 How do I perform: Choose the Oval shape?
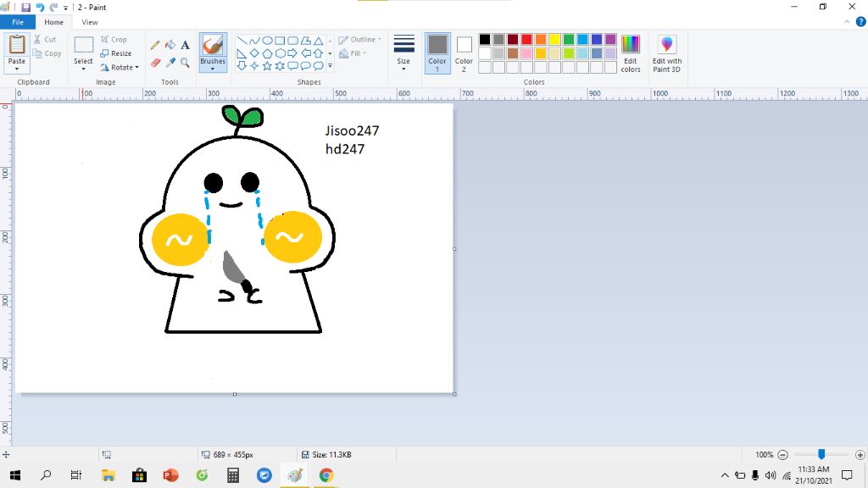[267, 41]
